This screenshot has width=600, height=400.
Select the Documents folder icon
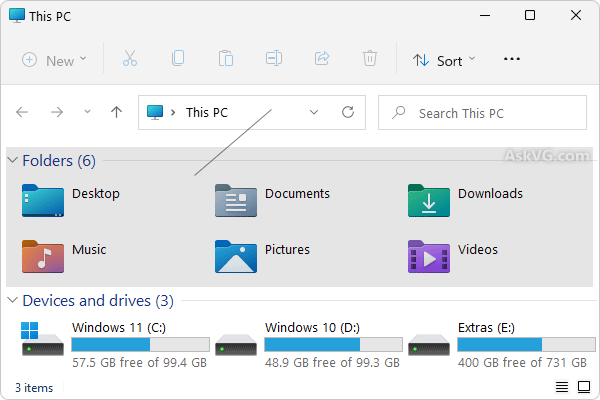(236, 201)
